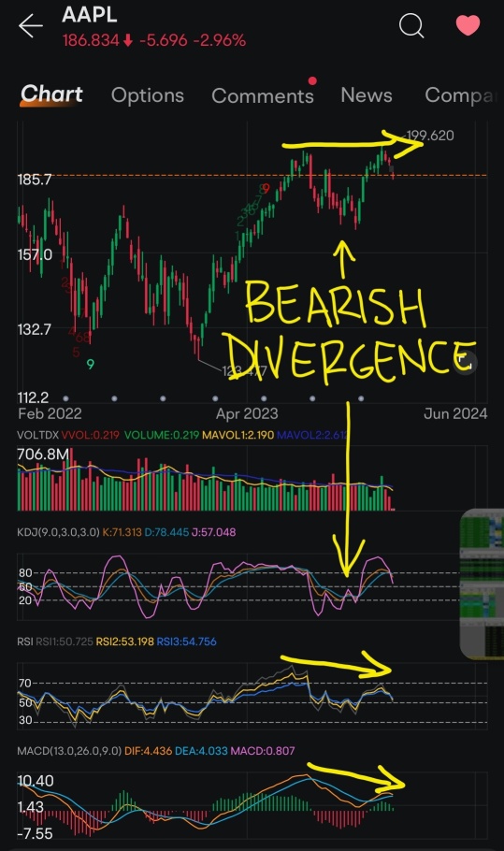Click the DIF:4.436 value
Screen dimensions: 504x851
coord(148,751)
